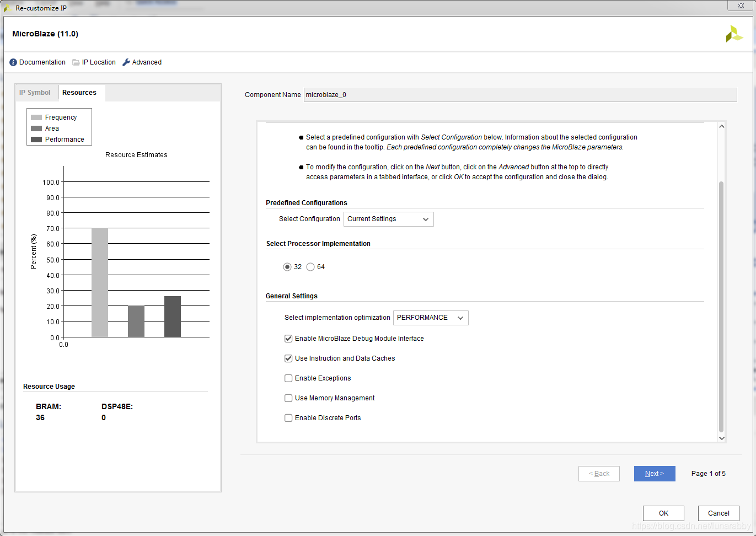Image resolution: width=756 pixels, height=536 pixels.
Task: Click the Percent (%) axis label
Action: click(x=34, y=251)
